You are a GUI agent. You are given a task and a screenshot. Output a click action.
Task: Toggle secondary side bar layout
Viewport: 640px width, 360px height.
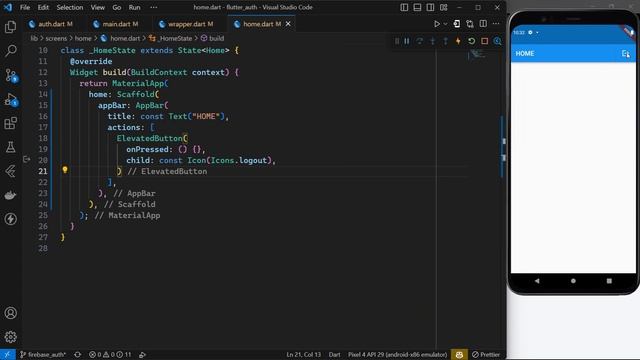point(430,7)
